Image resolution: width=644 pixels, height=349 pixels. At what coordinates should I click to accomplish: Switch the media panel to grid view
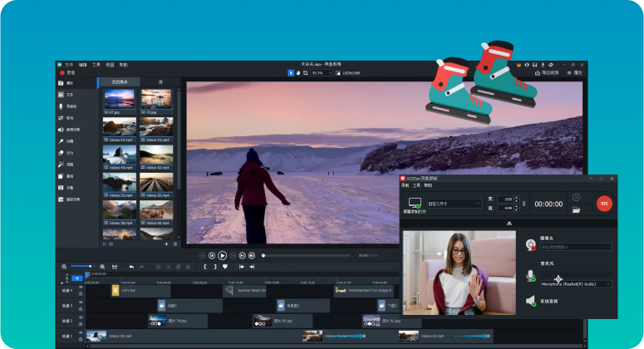click(105, 244)
